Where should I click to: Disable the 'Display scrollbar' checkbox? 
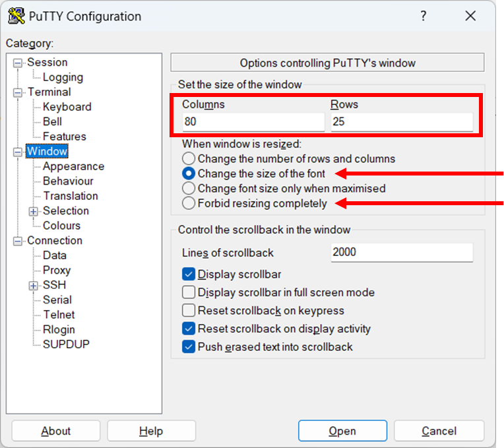point(189,274)
